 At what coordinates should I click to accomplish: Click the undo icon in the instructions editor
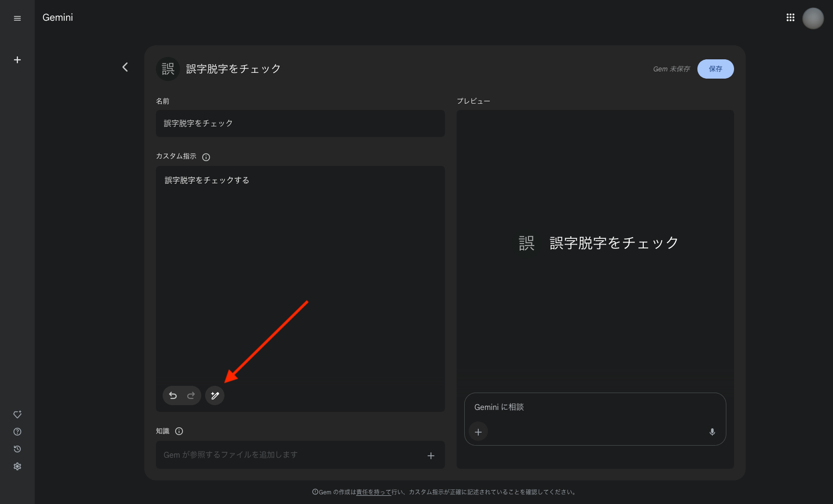(172, 395)
